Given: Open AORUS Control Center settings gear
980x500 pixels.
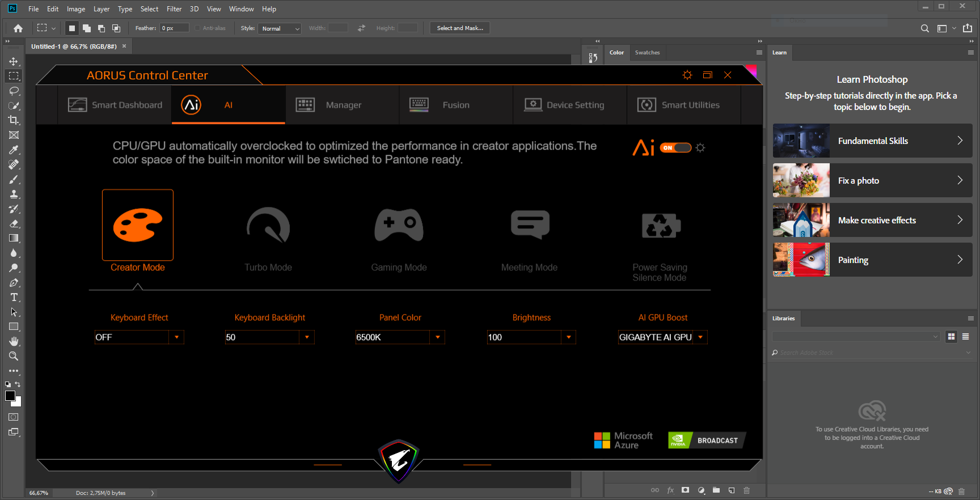Looking at the screenshot, I should tap(687, 75).
